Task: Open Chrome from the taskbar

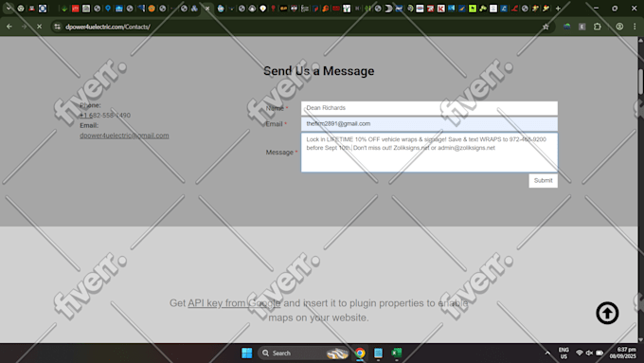Action: coord(360,353)
